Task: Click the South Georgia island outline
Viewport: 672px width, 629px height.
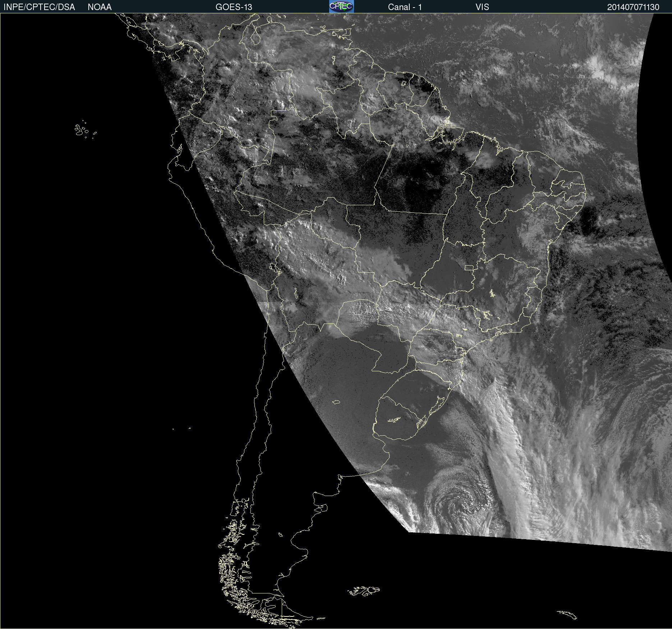Action: [568, 614]
